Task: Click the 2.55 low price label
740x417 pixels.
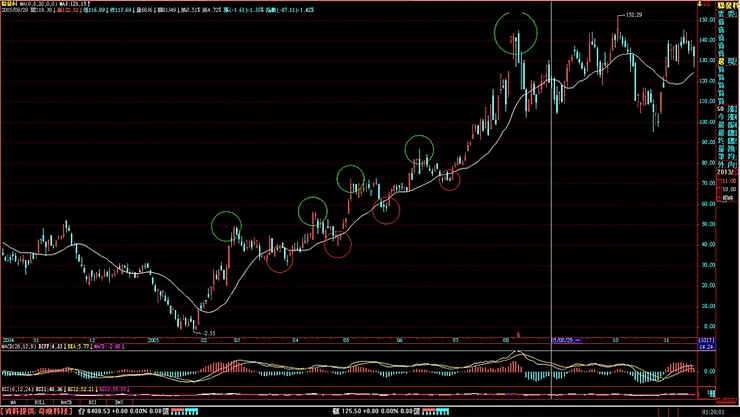Action: click(208, 331)
